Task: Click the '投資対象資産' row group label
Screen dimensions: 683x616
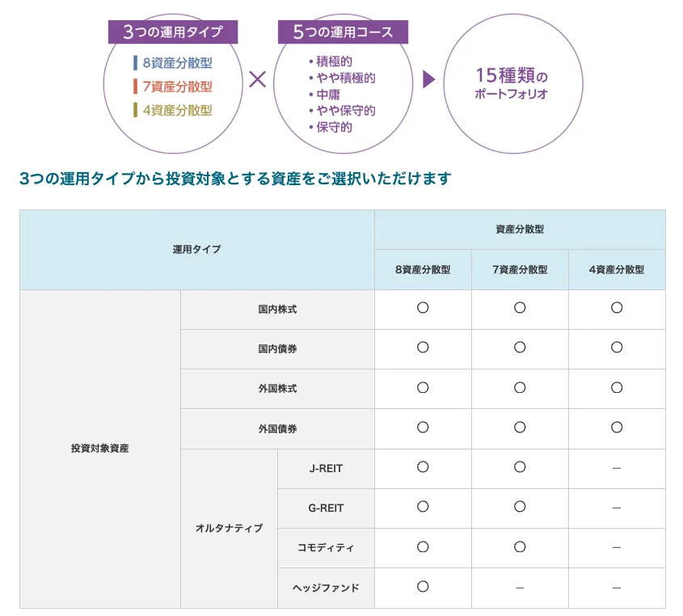Action: click(x=99, y=449)
